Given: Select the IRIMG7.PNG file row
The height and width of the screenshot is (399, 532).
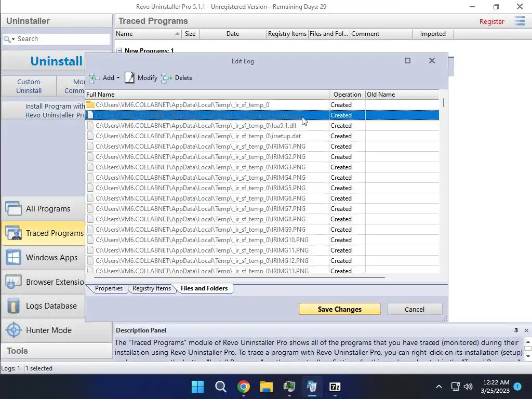Looking at the screenshot, I should pos(262,209).
